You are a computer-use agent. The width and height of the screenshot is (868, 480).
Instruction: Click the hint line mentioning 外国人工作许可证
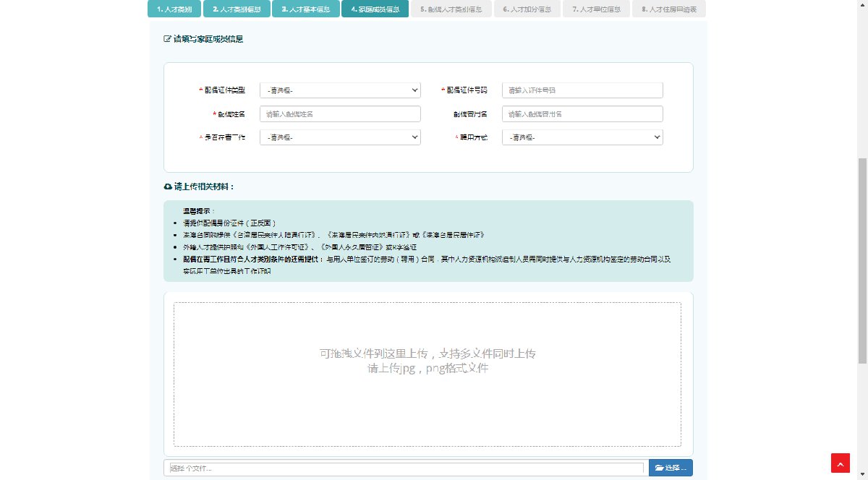[x=299, y=247]
